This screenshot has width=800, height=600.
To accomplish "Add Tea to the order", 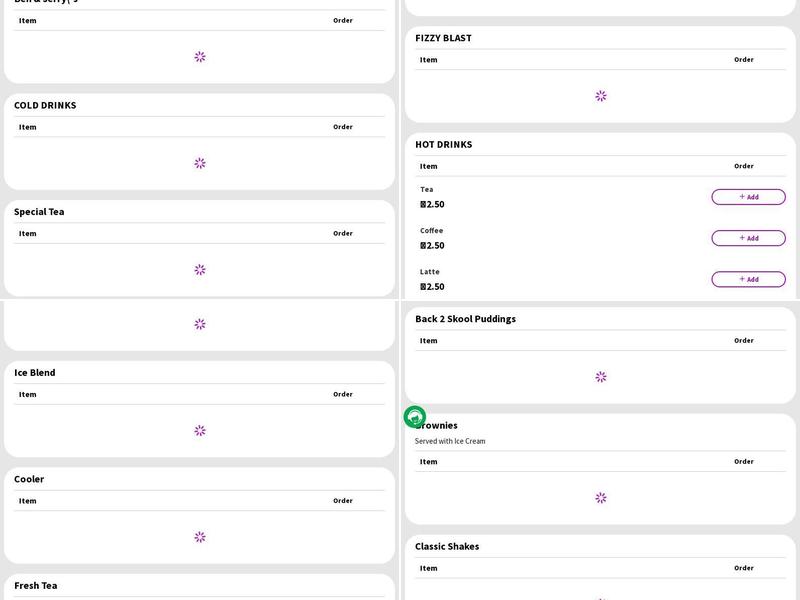I will point(748,197).
